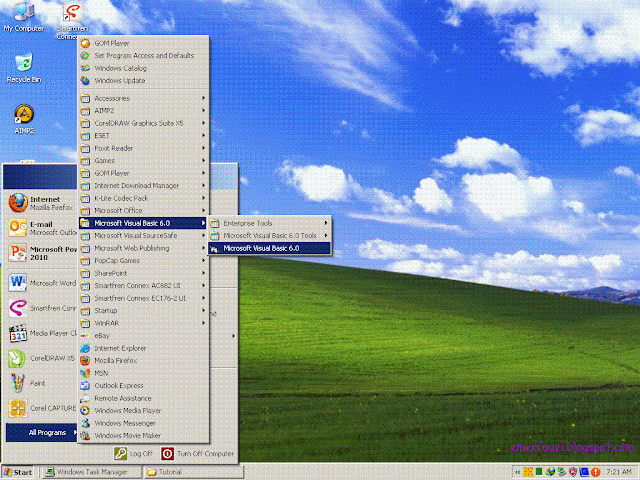
Task: Click the Windows Catalog icon
Action: [x=85, y=68]
